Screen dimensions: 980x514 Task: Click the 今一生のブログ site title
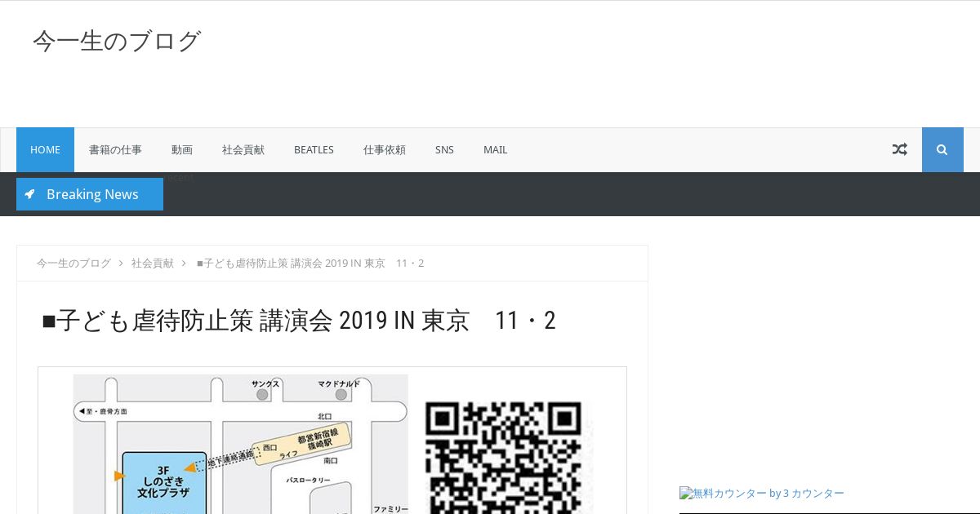(117, 41)
